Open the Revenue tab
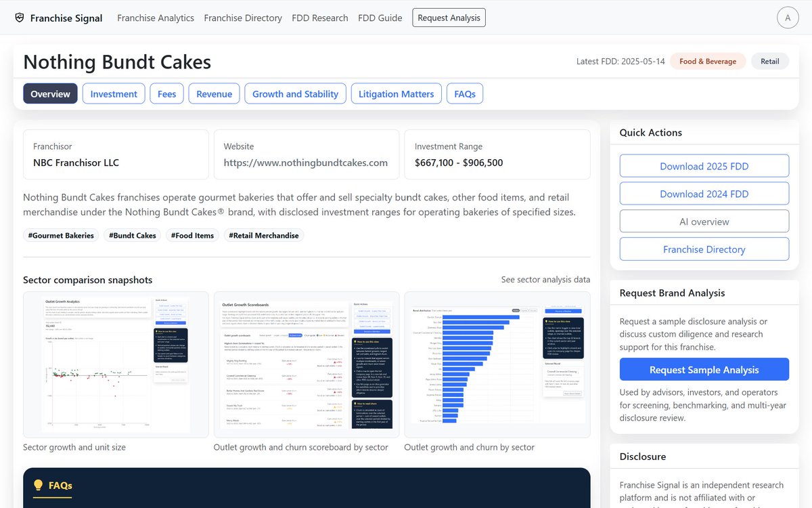Screen dimensions: 812x508 click(215, 94)
